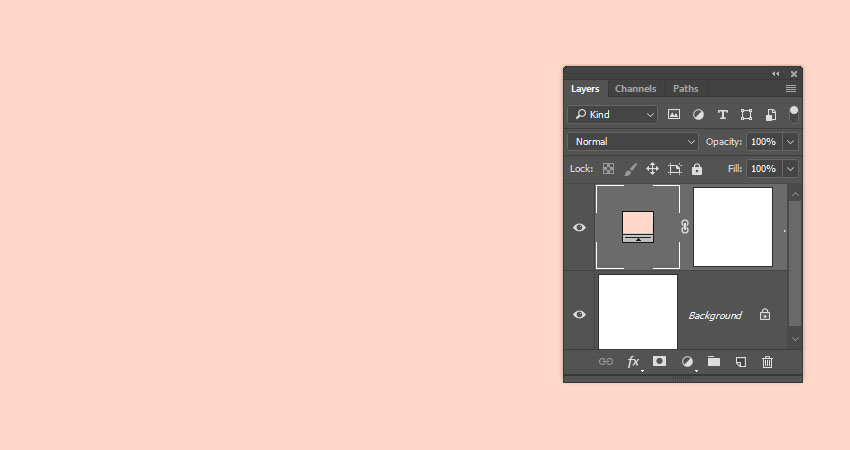Screen dimensions: 850x450
Task: Open the Fill slider dropdown arrow
Action: 790,169
